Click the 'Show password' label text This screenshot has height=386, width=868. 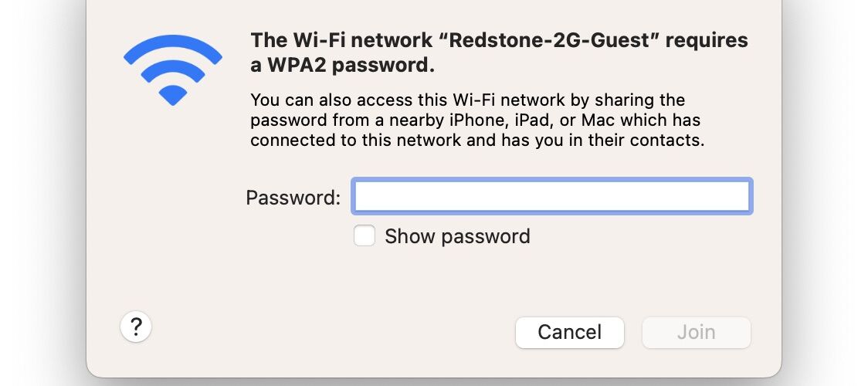pos(457,236)
